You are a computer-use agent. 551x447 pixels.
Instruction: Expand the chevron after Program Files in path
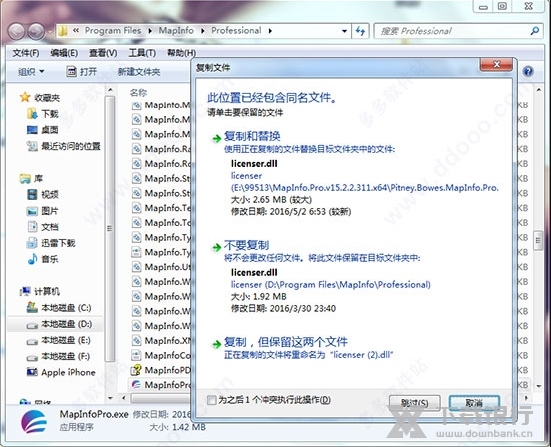(x=150, y=31)
